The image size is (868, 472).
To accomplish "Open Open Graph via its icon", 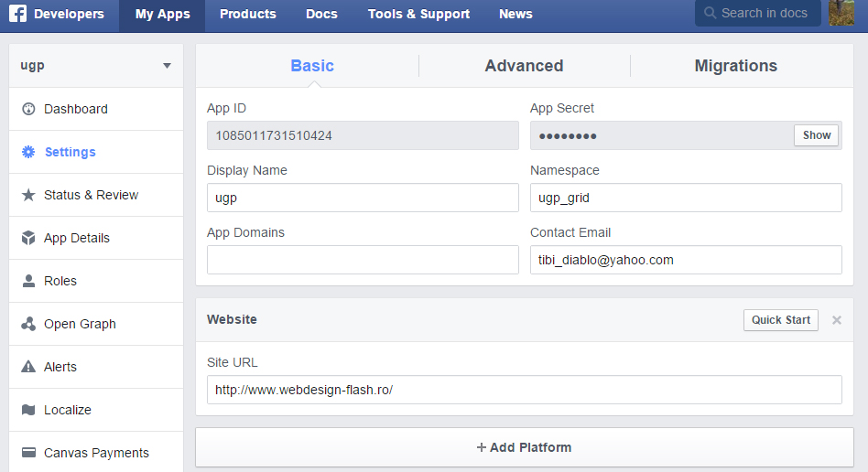I will 27,324.
